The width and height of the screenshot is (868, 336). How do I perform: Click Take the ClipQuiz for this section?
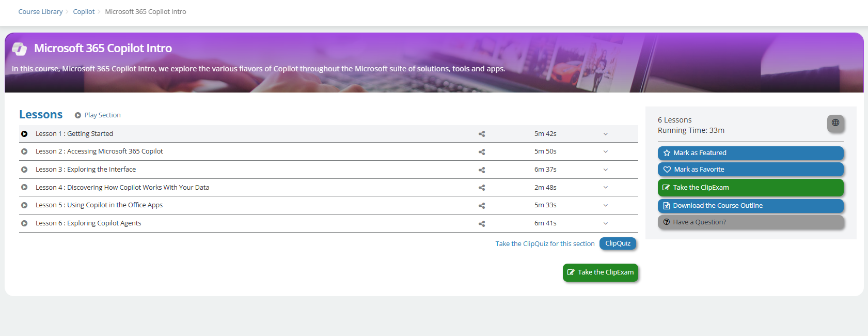click(545, 244)
